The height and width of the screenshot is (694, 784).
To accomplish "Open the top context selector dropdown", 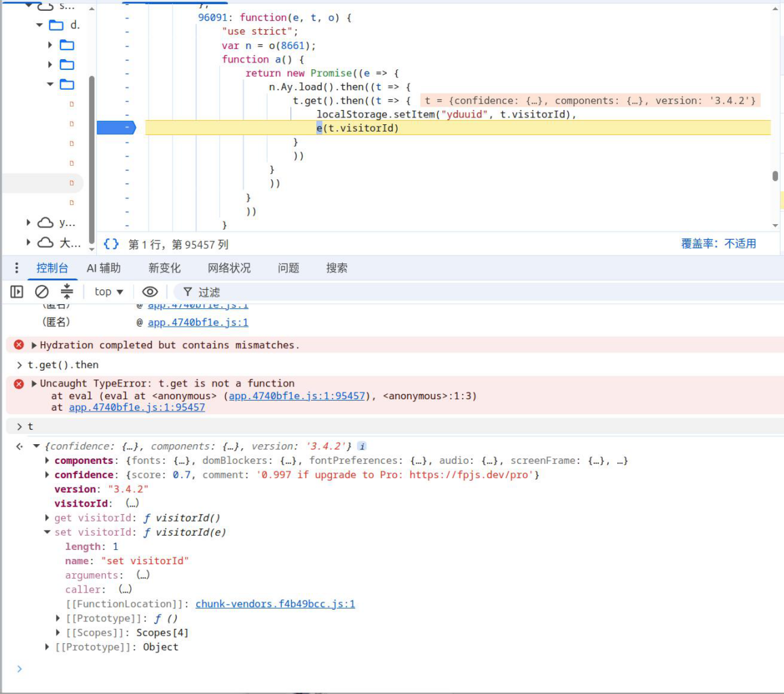I will [x=109, y=292].
